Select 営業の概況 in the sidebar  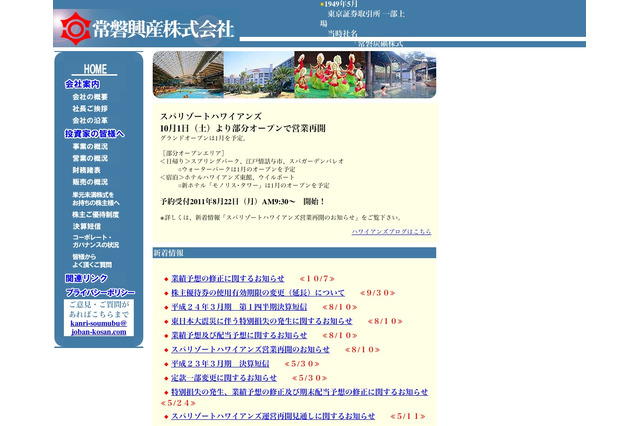90,158
